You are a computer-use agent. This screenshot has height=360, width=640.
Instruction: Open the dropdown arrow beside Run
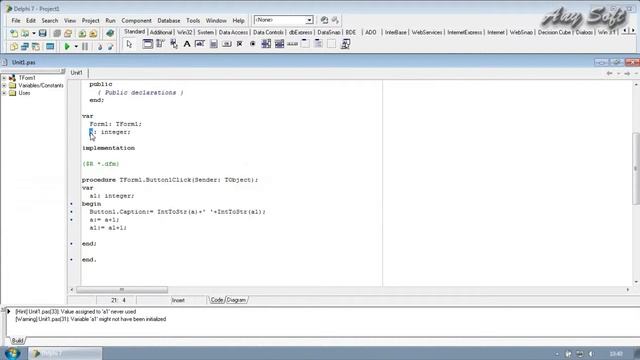coord(76,47)
